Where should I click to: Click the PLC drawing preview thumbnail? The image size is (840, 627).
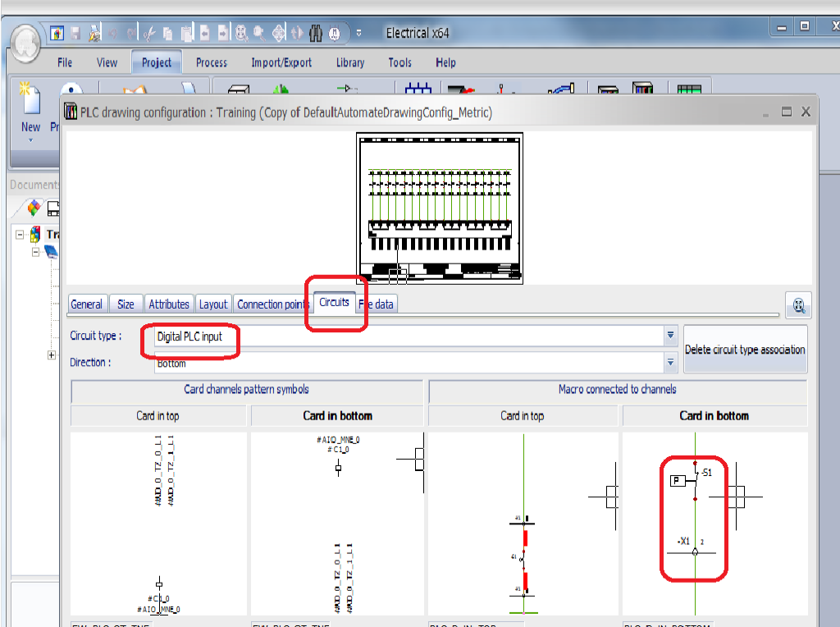point(439,207)
